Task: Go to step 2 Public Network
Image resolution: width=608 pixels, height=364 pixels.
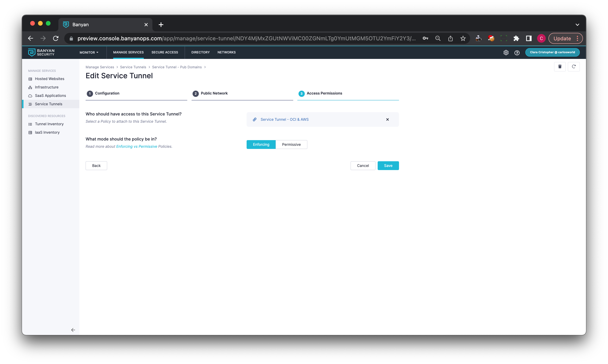Action: click(214, 93)
